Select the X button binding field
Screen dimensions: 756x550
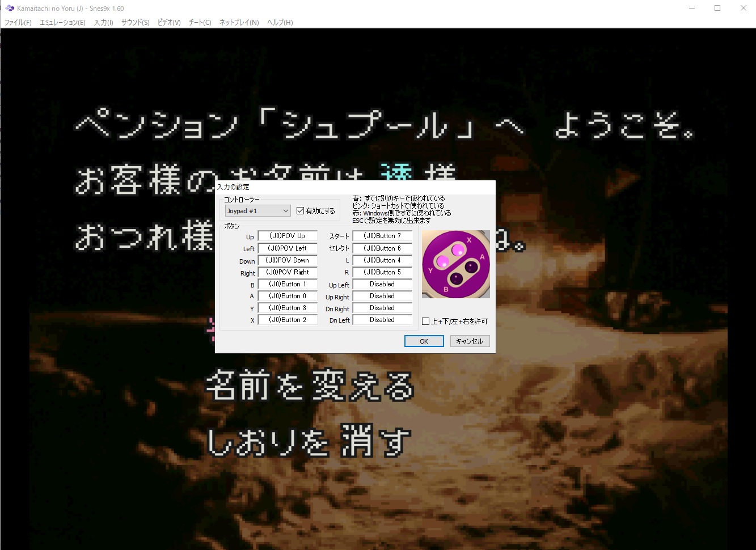pyautogui.click(x=288, y=320)
